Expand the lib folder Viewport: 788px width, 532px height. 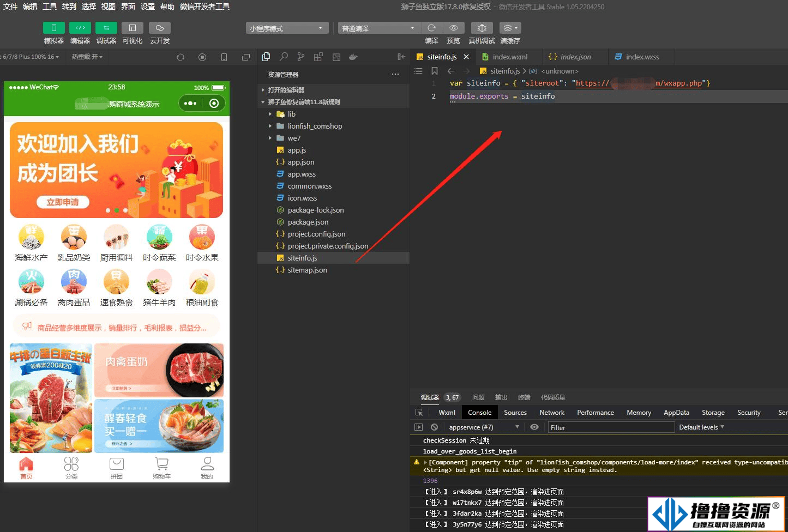pyautogui.click(x=333, y=114)
